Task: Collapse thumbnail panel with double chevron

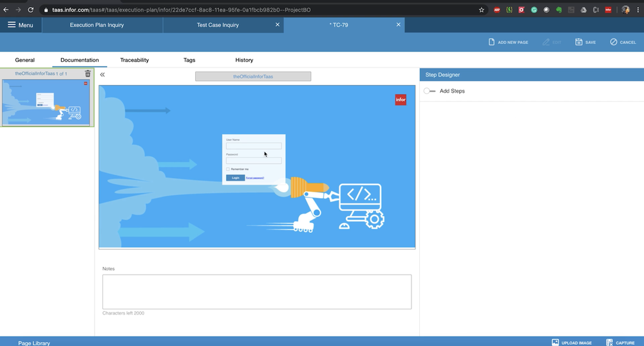Action: click(x=102, y=75)
